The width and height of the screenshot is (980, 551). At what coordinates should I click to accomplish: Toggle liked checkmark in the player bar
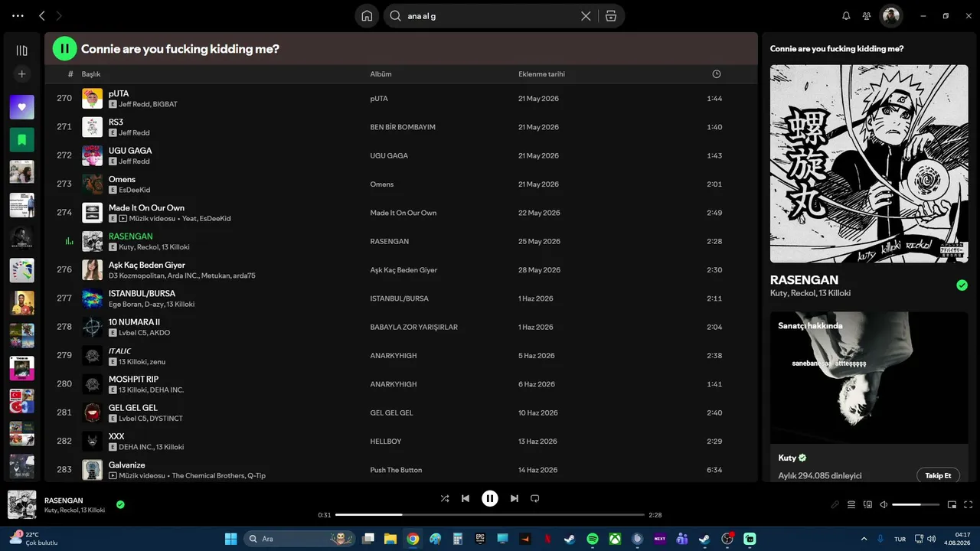click(x=120, y=504)
